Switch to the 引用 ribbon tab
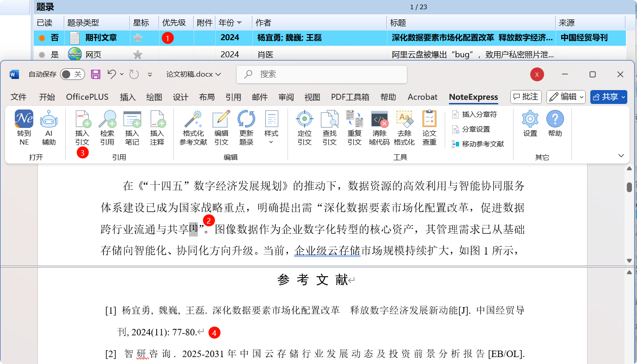This screenshot has height=364, width=637. [x=233, y=97]
